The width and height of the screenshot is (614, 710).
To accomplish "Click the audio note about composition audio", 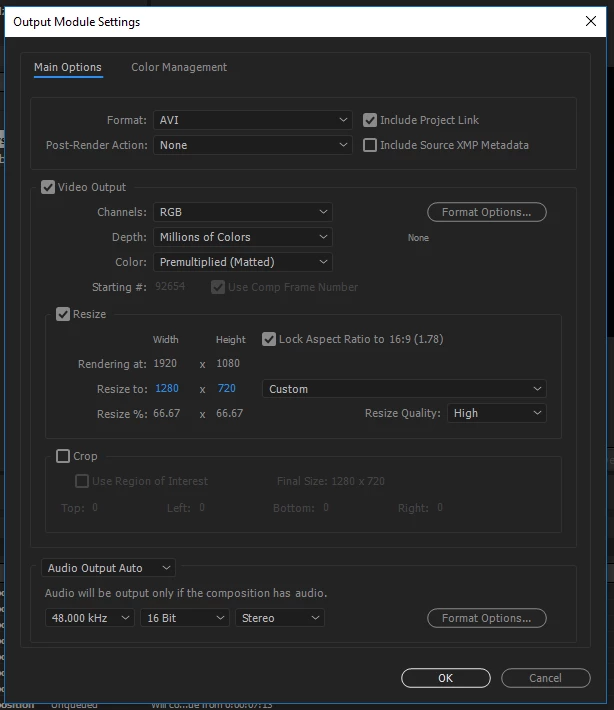I will [186, 593].
